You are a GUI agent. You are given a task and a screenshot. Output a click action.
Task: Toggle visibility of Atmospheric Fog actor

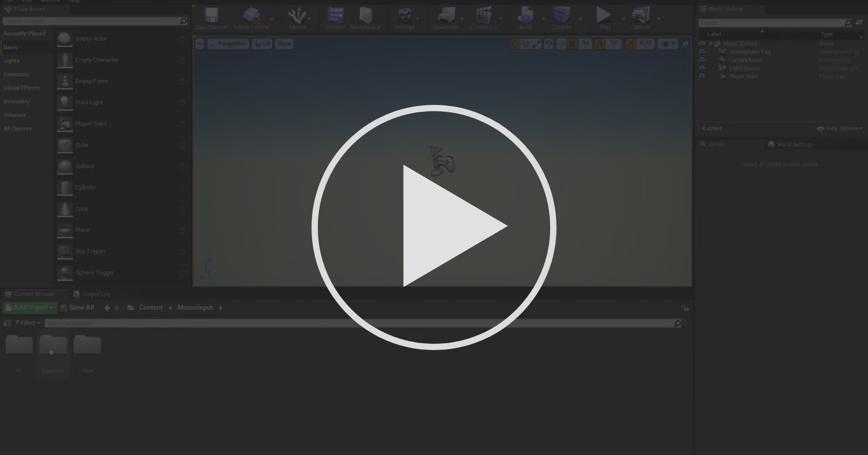tap(702, 51)
